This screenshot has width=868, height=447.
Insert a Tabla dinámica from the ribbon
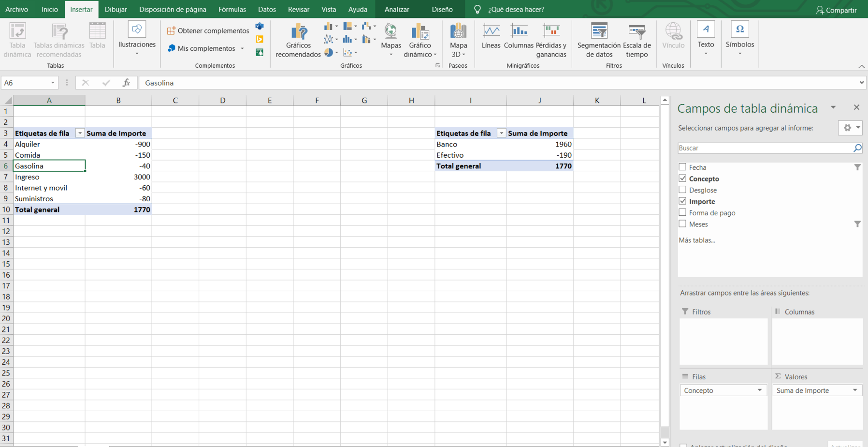[x=17, y=40]
